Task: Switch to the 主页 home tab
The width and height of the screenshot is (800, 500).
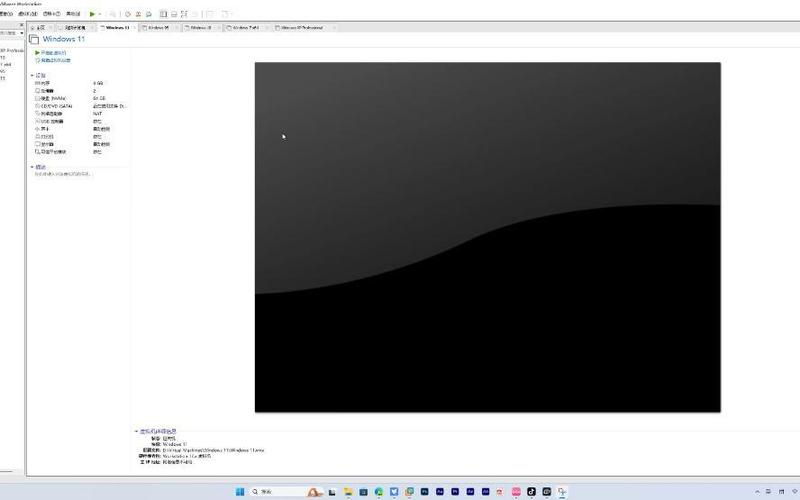Action: (x=39, y=28)
